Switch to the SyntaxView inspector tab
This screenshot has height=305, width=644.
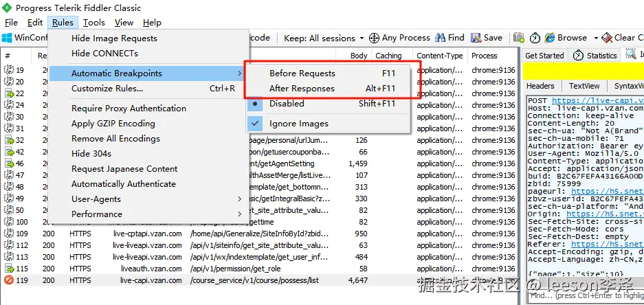[628, 86]
